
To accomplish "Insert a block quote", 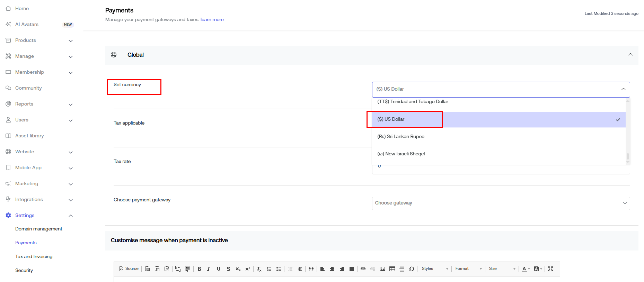I will 311,269.
